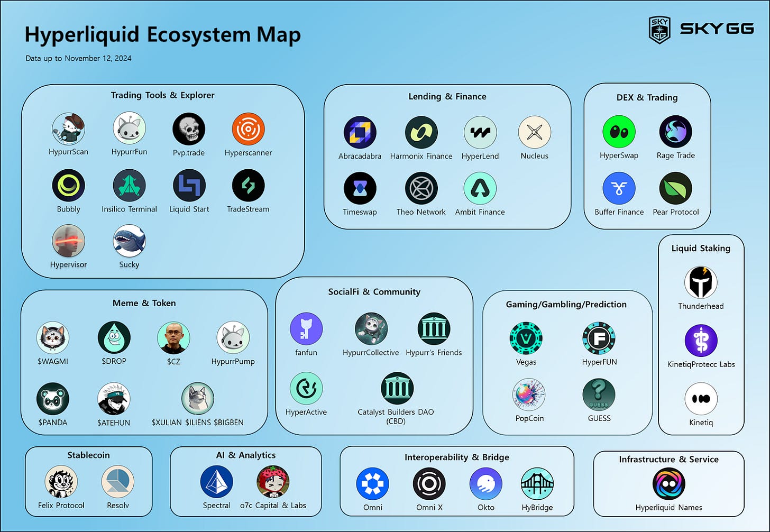Click the Trading Tools & Explorer heading
The image size is (770, 532).
pos(163,95)
